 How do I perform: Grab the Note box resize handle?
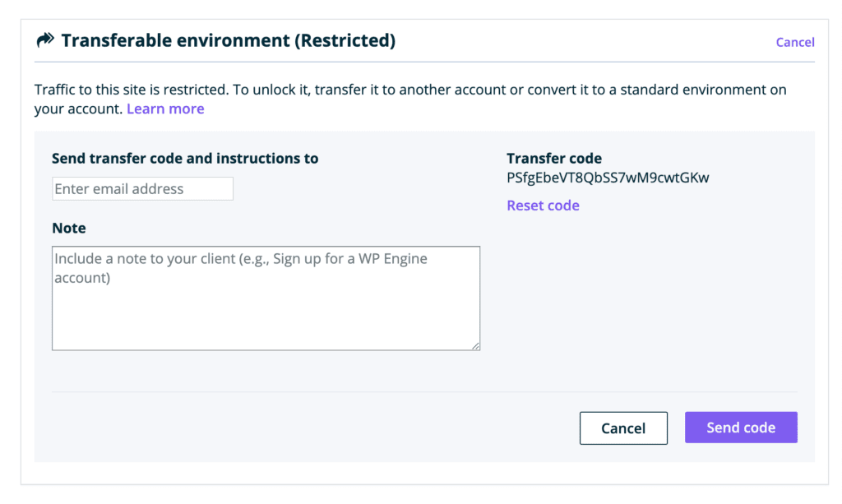coord(475,346)
